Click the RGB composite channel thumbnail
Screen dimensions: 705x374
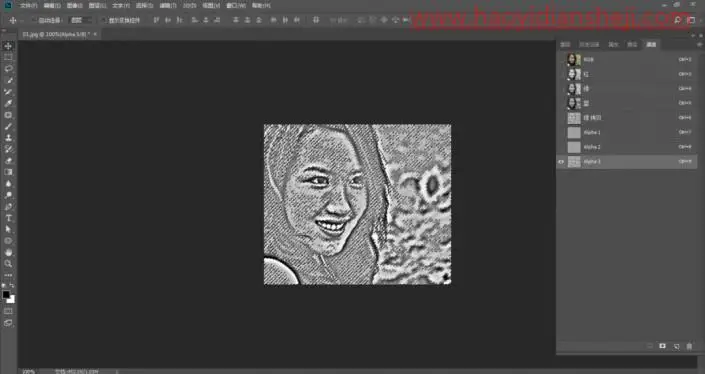pos(574,59)
